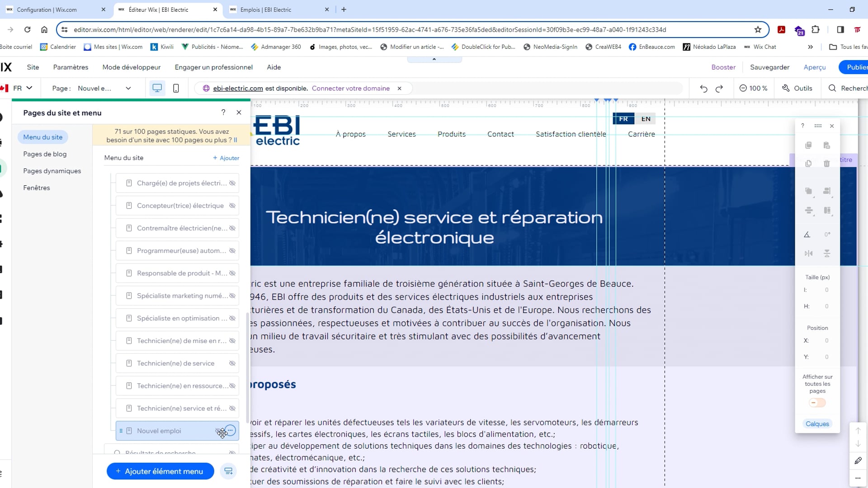The height and width of the screenshot is (488, 868).
Task: Click the rotation angle icon
Action: tap(807, 235)
